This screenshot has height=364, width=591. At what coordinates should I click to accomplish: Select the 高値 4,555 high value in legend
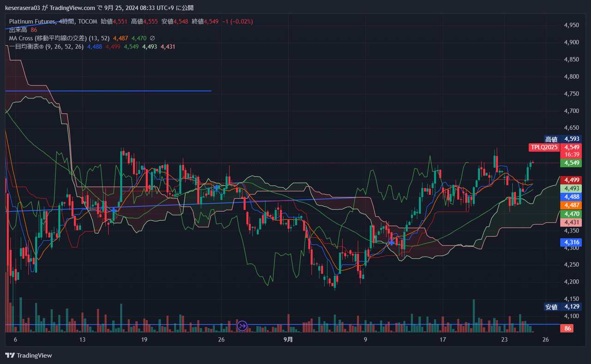point(145,21)
